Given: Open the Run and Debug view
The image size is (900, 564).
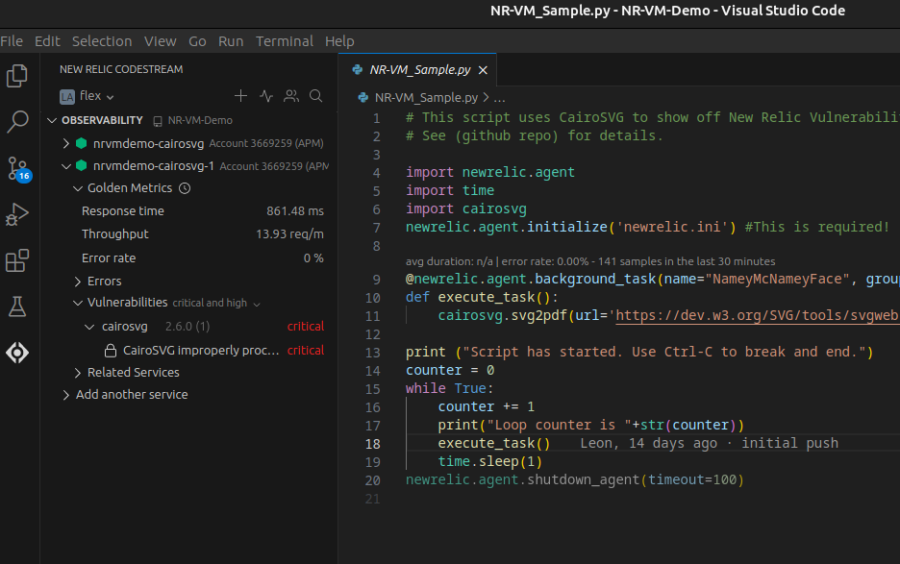Looking at the screenshot, I should (17, 215).
